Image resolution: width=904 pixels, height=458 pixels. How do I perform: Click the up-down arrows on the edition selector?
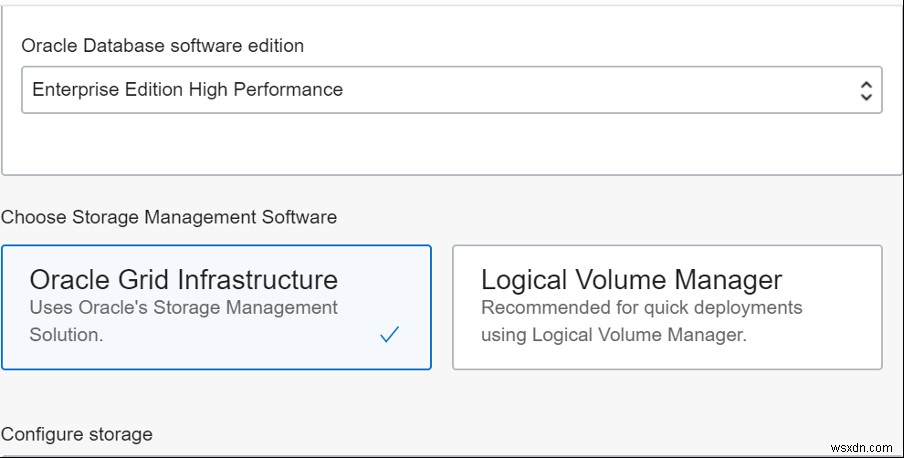(x=866, y=90)
